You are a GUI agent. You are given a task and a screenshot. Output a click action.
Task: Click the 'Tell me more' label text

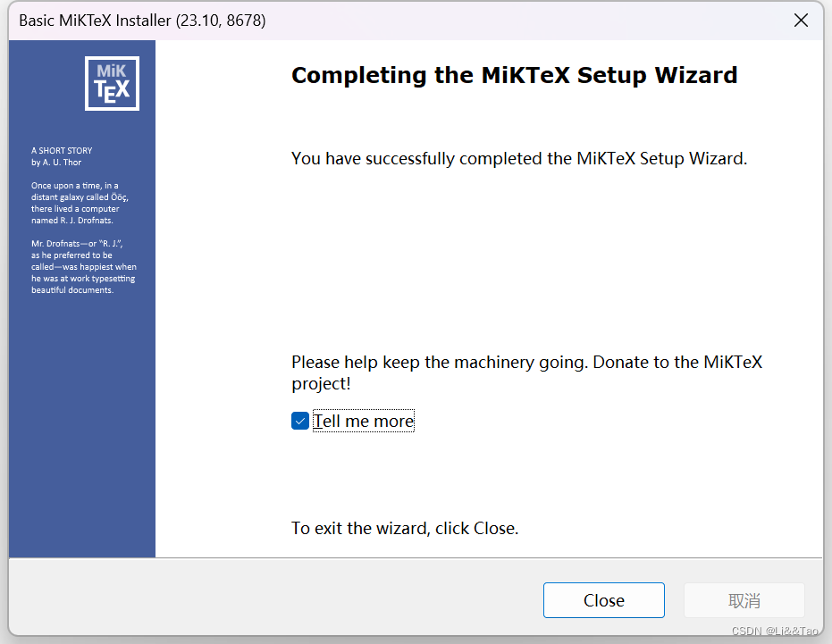364,421
